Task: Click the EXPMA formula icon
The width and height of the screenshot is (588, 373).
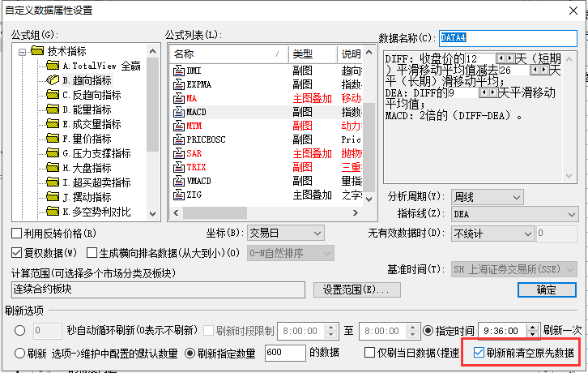Action: click(178, 84)
